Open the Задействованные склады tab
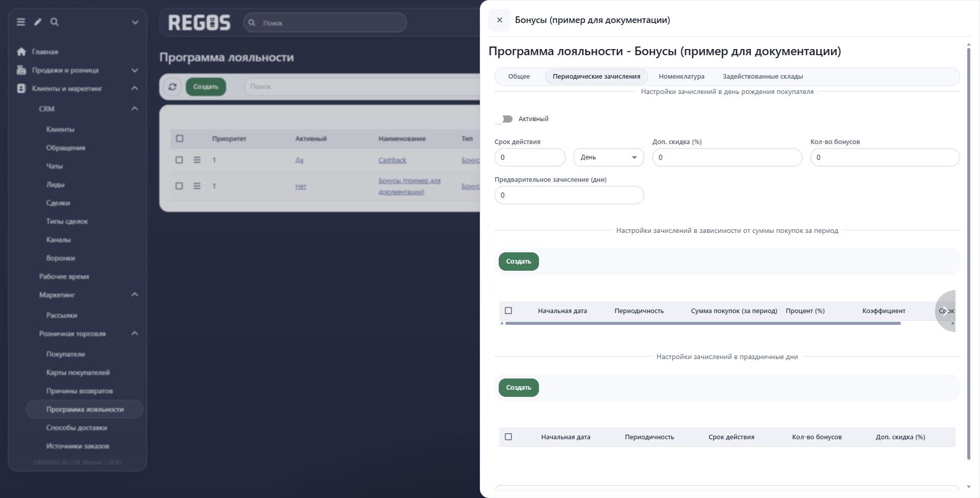 click(763, 77)
